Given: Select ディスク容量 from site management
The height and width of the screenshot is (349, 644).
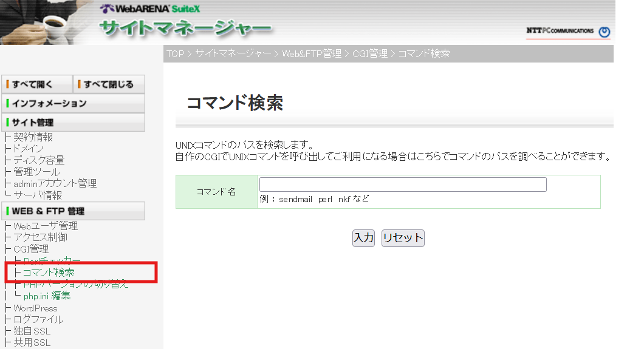Looking at the screenshot, I should 39,160.
